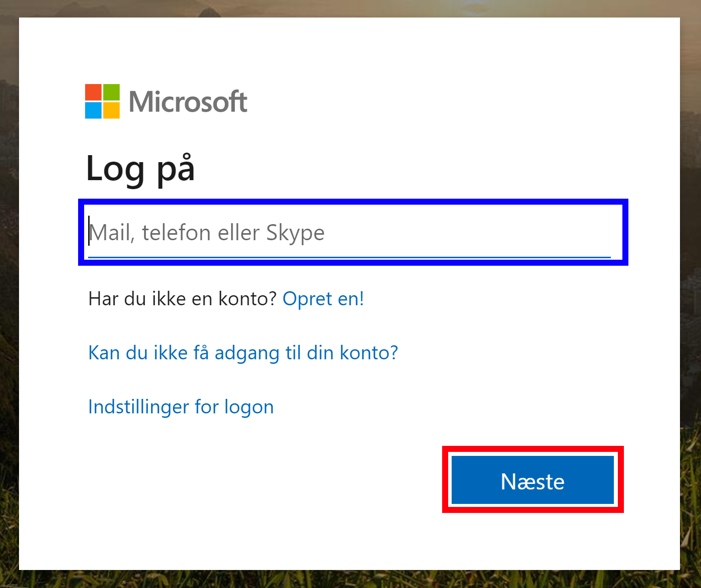Click the Microsoft four-square logo
The image size is (701, 588).
[x=102, y=101]
